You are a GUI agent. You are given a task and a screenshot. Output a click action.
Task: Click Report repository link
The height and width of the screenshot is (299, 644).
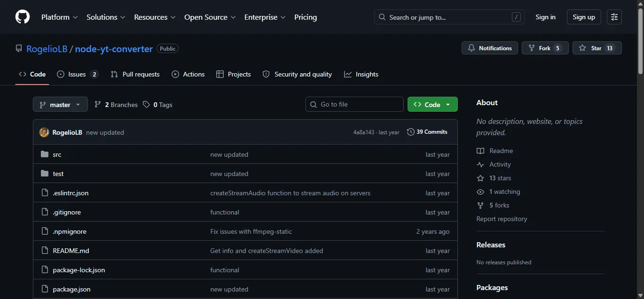[502, 219]
